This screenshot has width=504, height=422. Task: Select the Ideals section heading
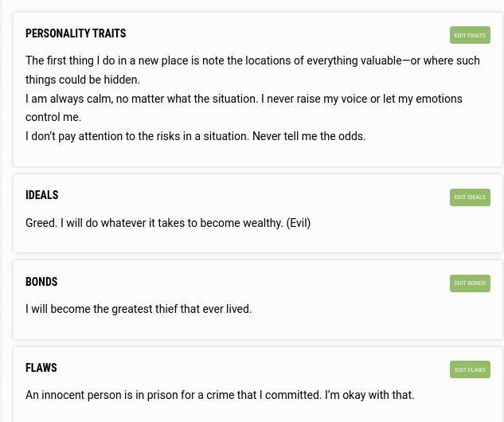pyautogui.click(x=42, y=195)
